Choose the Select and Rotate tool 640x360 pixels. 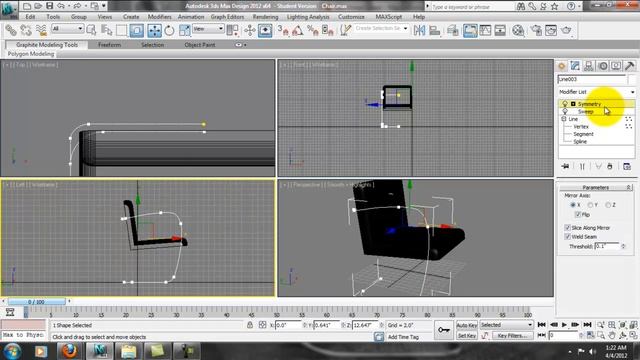click(x=169, y=30)
